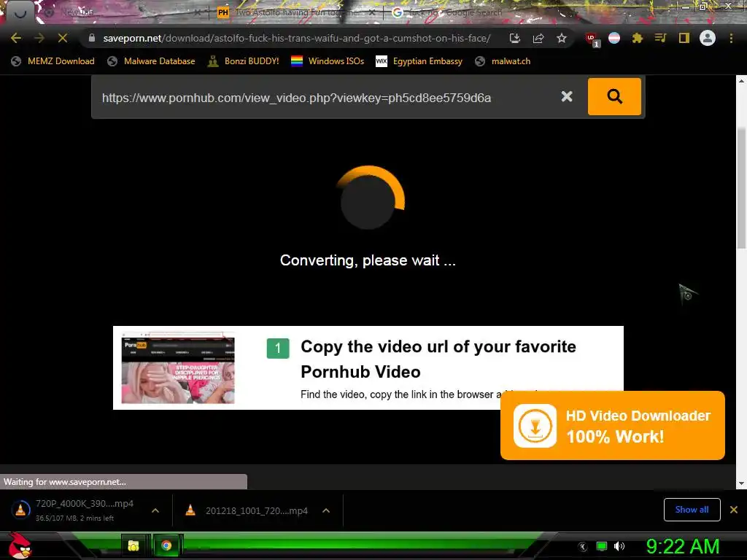The image size is (747, 560).
Task: Click the orange search button
Action: point(614,97)
